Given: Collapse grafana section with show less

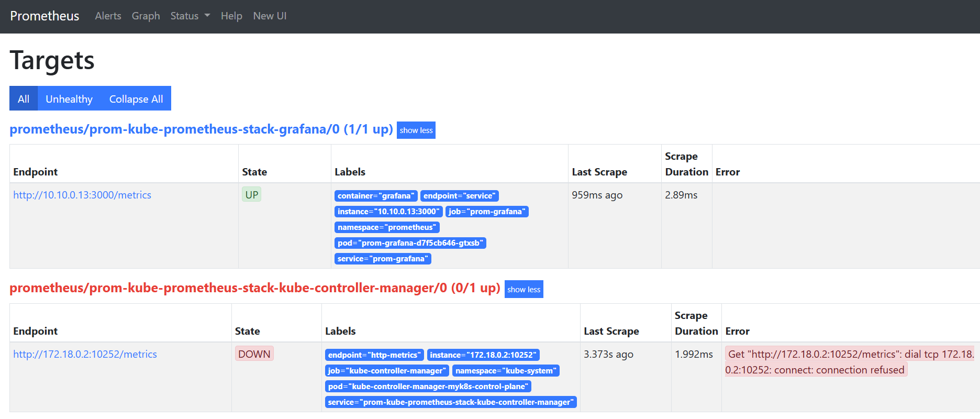Looking at the screenshot, I should pos(416,130).
